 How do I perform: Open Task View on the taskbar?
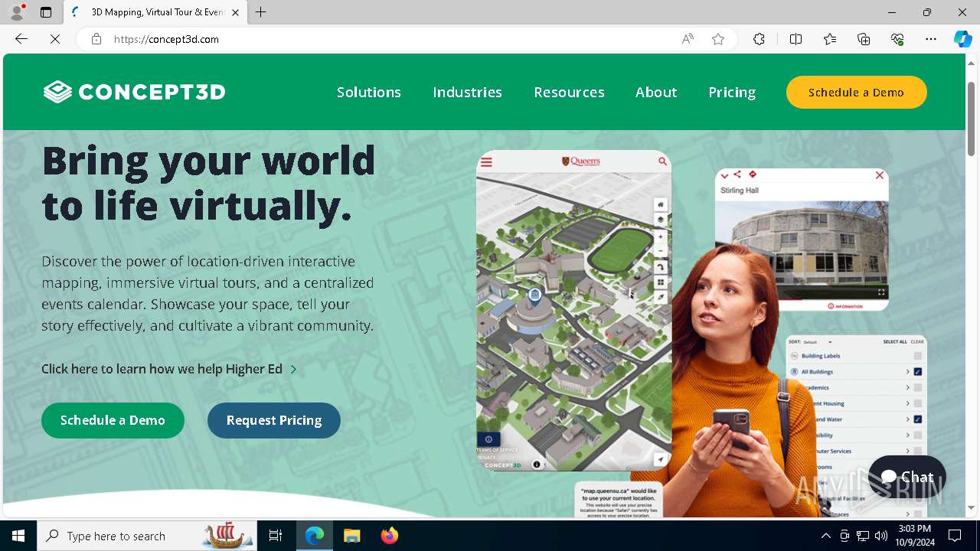coord(276,536)
